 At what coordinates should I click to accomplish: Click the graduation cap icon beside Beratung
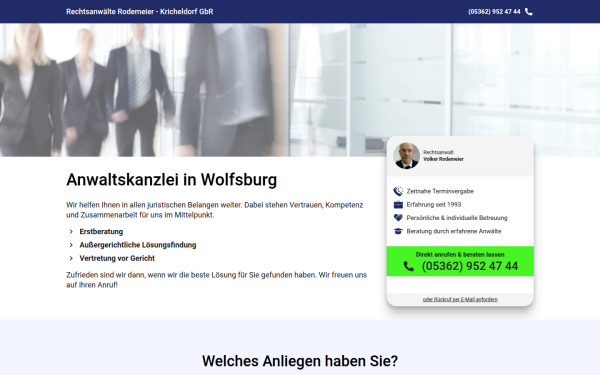pyautogui.click(x=398, y=231)
